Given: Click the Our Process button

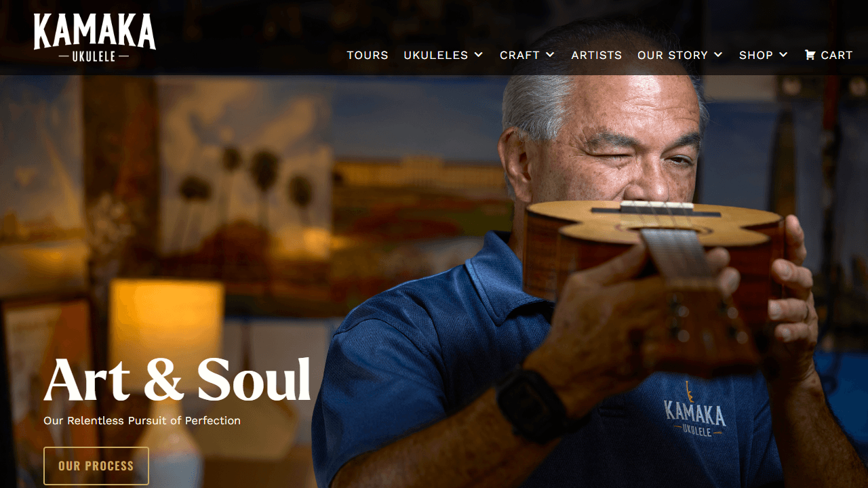Looking at the screenshot, I should click(x=96, y=466).
